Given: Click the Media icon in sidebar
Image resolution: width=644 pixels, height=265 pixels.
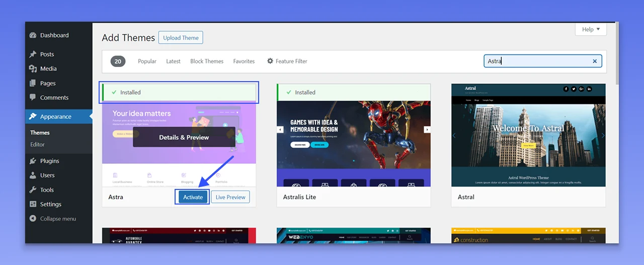Looking at the screenshot, I should [x=33, y=69].
